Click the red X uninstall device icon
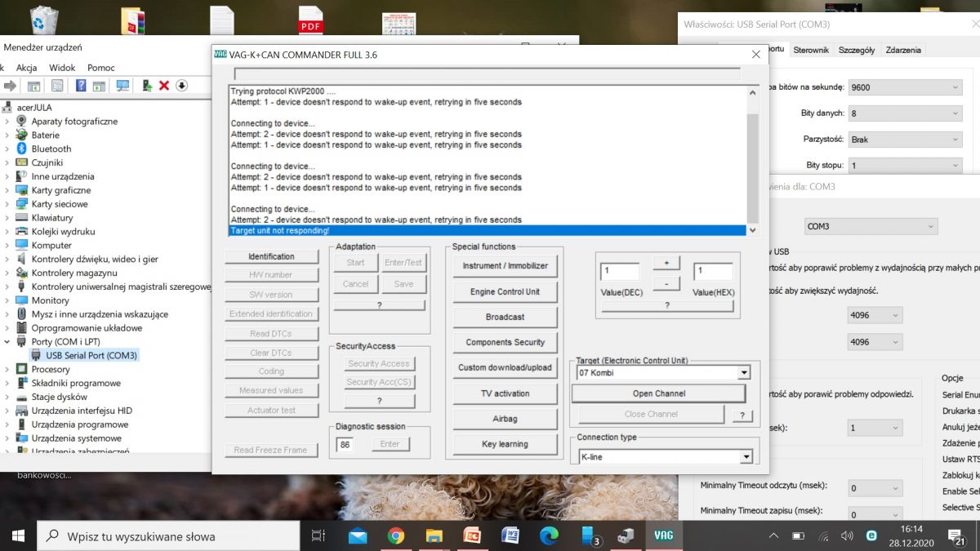 164,86
